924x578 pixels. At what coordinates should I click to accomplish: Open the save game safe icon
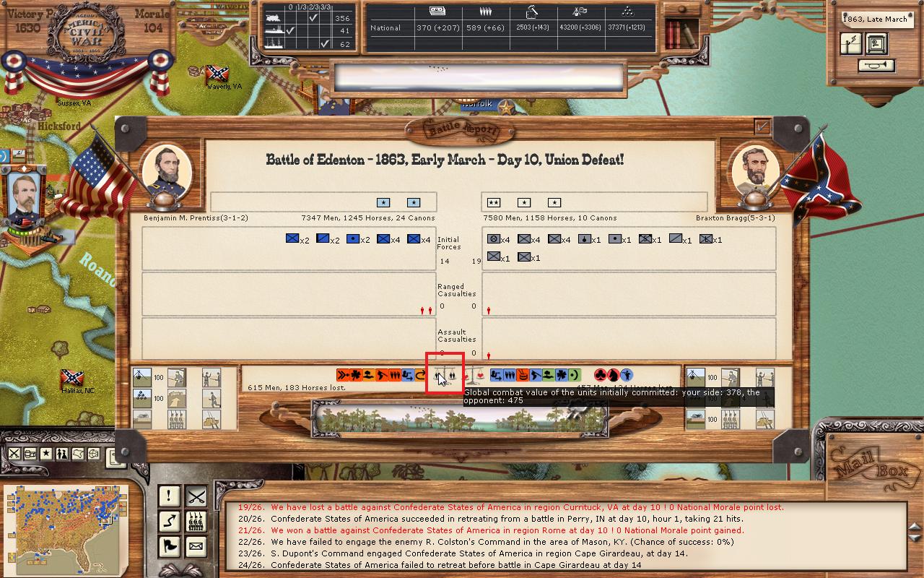tap(876, 44)
